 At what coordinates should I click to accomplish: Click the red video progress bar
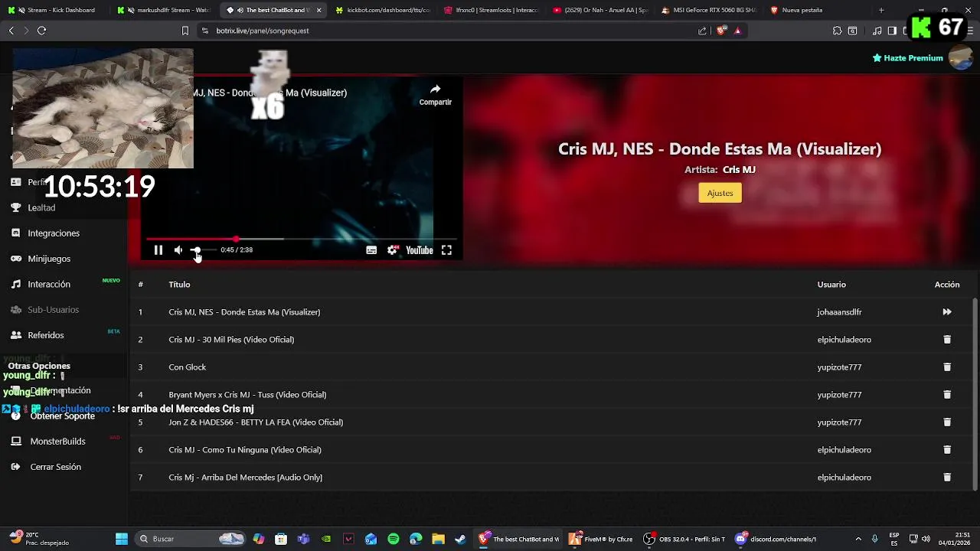(x=302, y=240)
